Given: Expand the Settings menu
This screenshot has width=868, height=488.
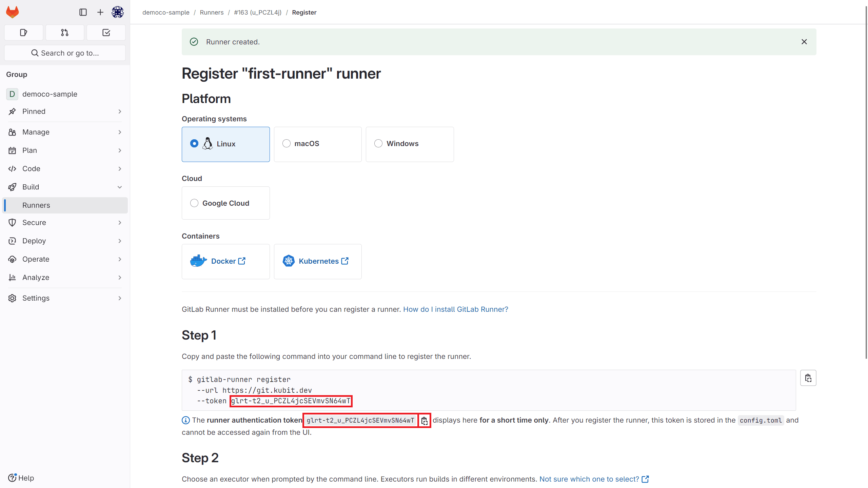Looking at the screenshot, I should [65, 298].
